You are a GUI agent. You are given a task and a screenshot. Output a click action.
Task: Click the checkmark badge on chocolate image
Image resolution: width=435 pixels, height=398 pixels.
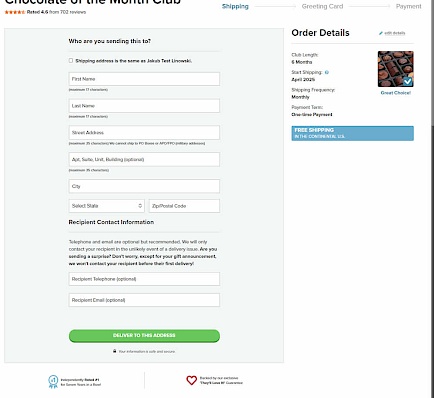[407, 81]
